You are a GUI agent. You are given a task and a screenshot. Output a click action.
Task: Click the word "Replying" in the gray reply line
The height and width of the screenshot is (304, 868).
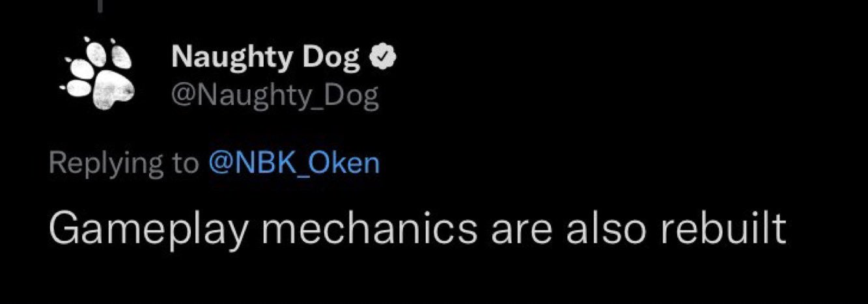click(105, 163)
